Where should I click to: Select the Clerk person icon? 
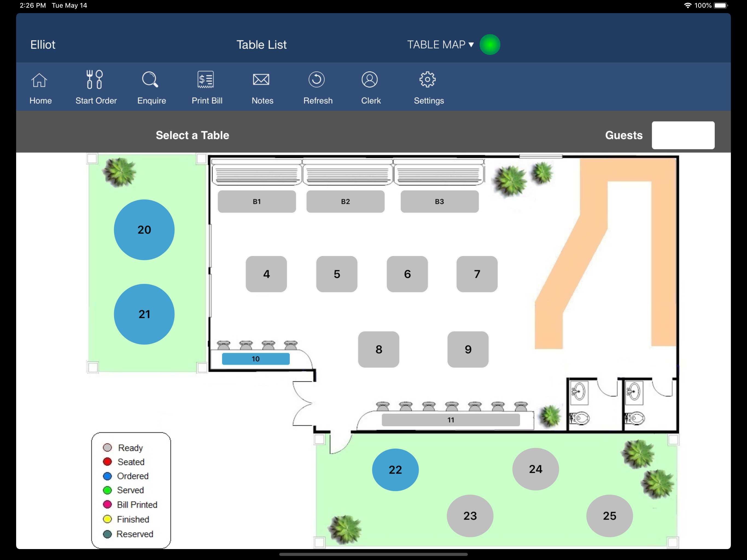[x=370, y=80]
